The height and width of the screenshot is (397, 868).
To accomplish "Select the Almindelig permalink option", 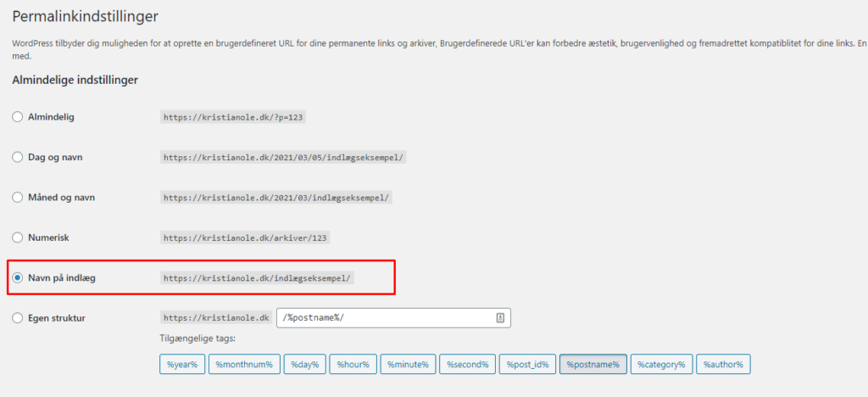I will click(x=18, y=117).
